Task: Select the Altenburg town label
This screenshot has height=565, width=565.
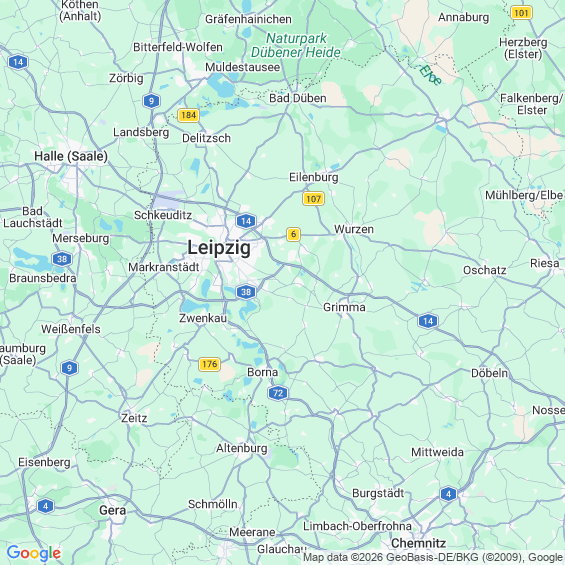Action: click(242, 448)
